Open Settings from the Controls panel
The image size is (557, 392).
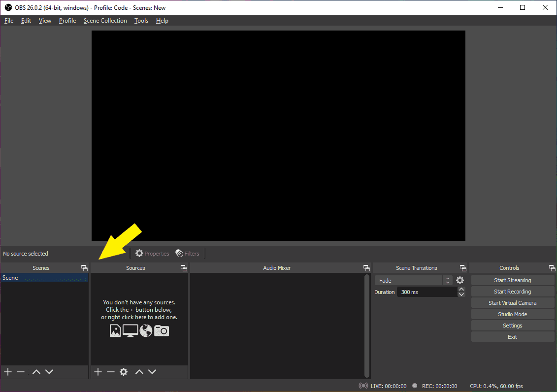512,326
